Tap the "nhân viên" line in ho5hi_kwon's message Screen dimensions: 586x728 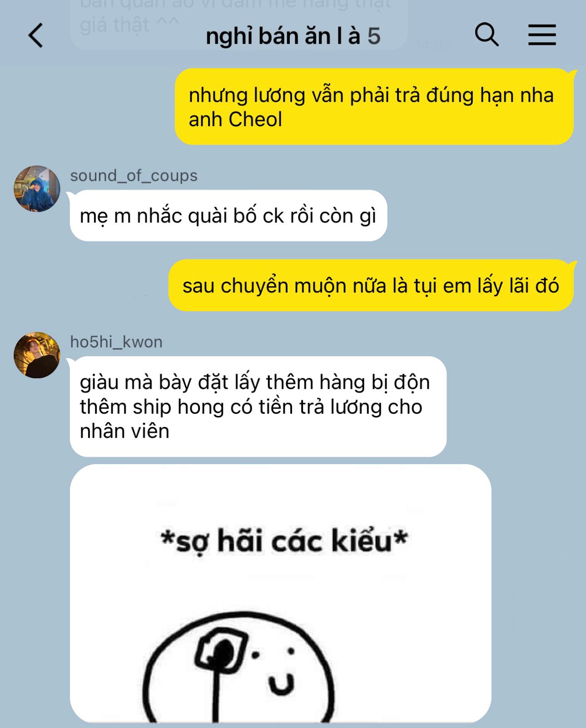tap(124, 431)
